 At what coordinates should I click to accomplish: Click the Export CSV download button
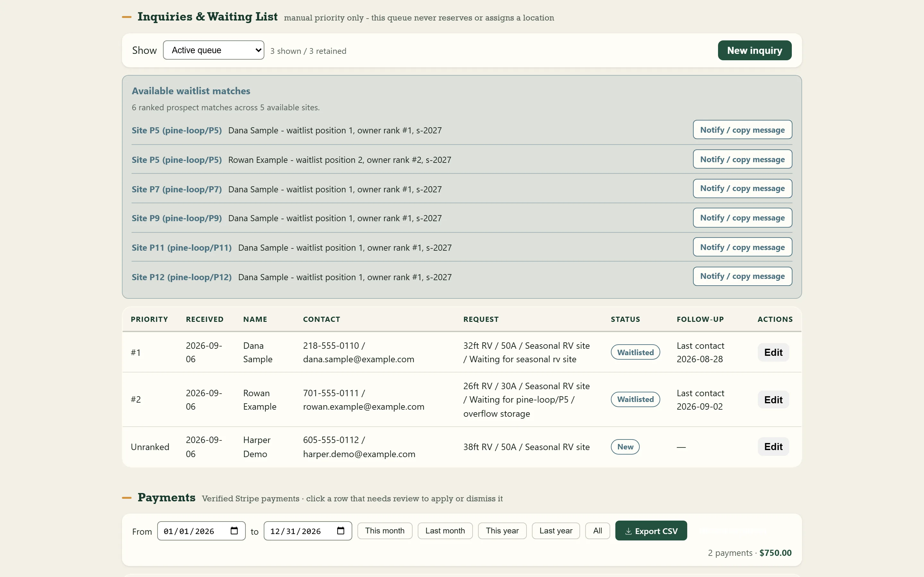651,531
